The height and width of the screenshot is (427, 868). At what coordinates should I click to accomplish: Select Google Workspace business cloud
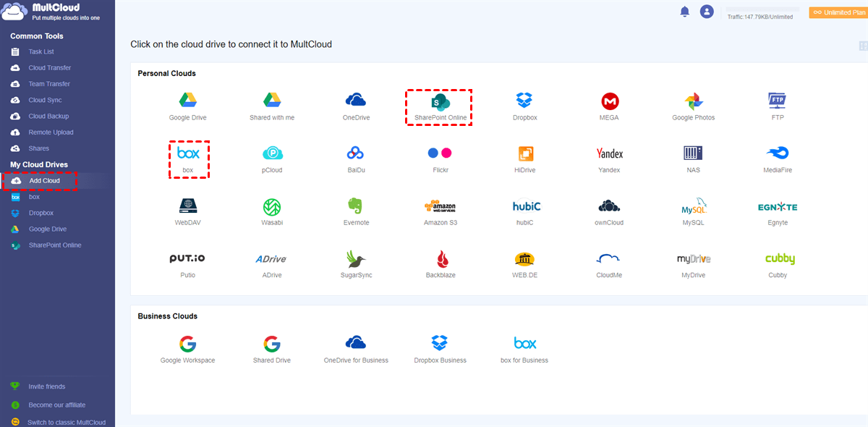tap(188, 350)
